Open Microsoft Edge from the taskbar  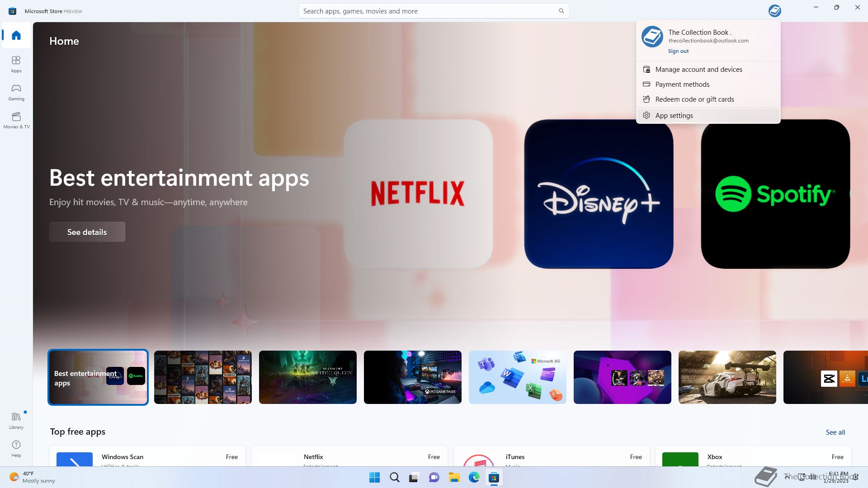tap(474, 477)
